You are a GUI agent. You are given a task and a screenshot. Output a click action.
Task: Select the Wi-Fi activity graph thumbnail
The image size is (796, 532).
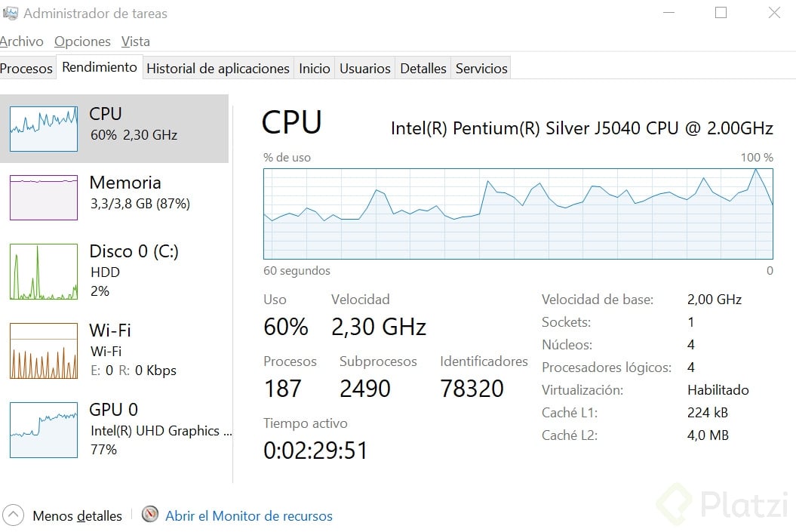click(x=44, y=351)
